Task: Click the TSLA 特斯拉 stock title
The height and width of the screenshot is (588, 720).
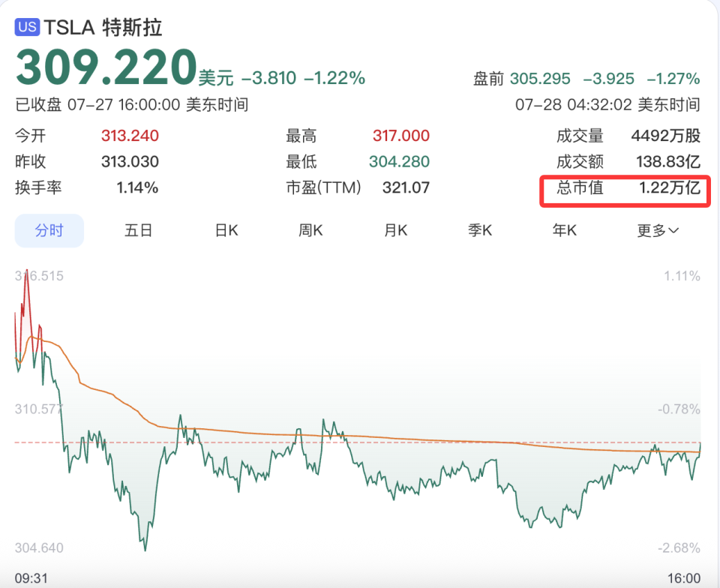Action: (x=103, y=28)
